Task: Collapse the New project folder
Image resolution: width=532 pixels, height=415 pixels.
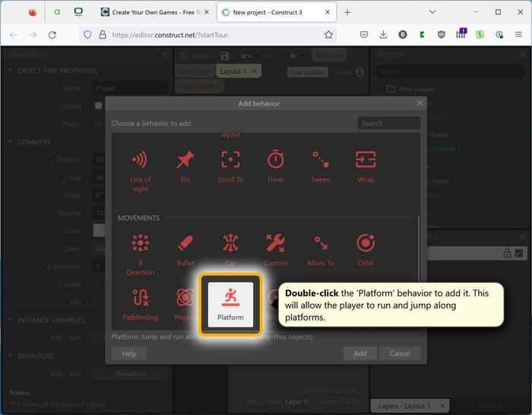Action: coord(378,89)
